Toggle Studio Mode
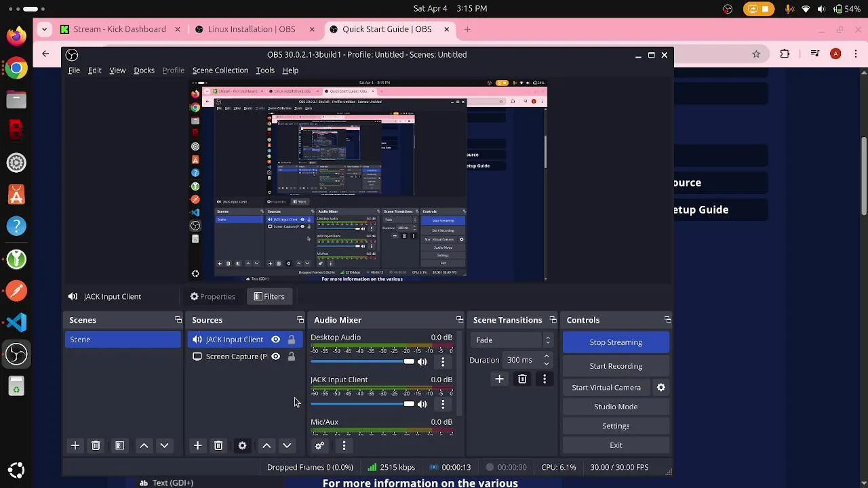 [x=616, y=407]
